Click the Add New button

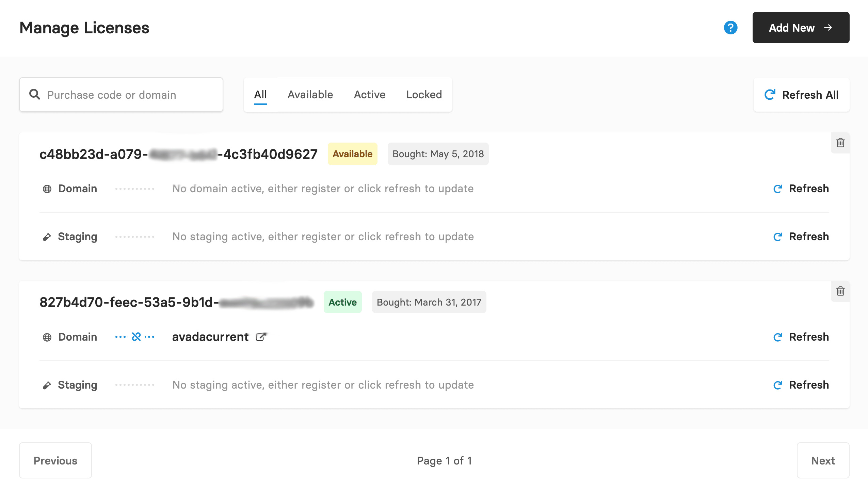pyautogui.click(x=801, y=28)
